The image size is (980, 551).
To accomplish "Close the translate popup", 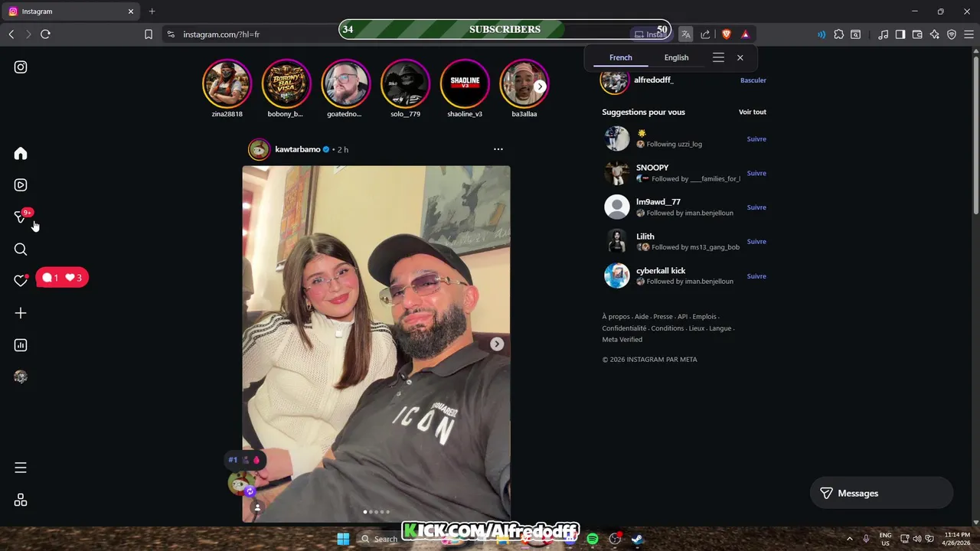I will coord(740,57).
